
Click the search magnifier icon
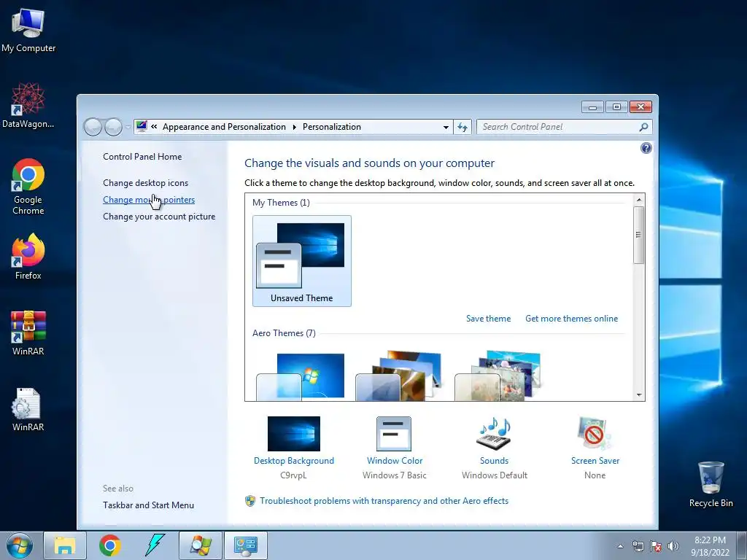pyautogui.click(x=643, y=127)
